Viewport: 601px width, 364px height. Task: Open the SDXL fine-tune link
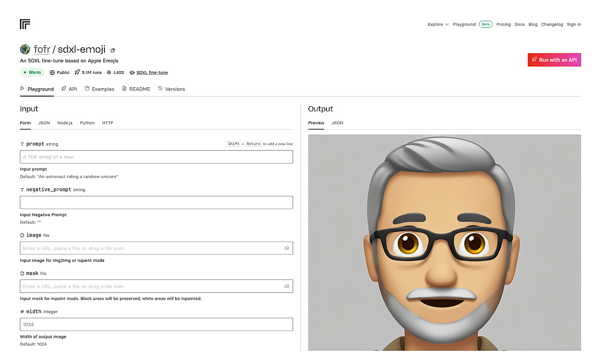coord(152,73)
